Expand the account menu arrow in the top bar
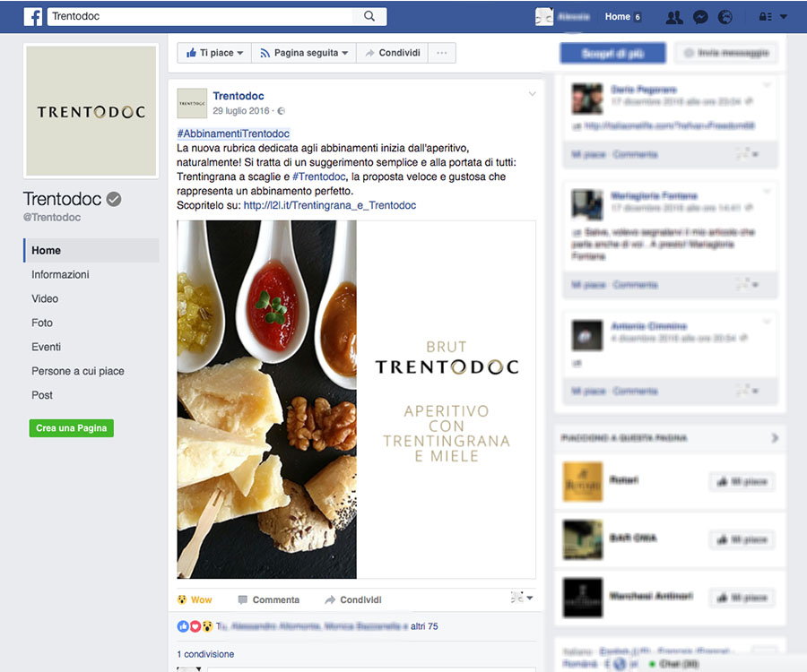This screenshot has height=672, width=807. (784, 17)
